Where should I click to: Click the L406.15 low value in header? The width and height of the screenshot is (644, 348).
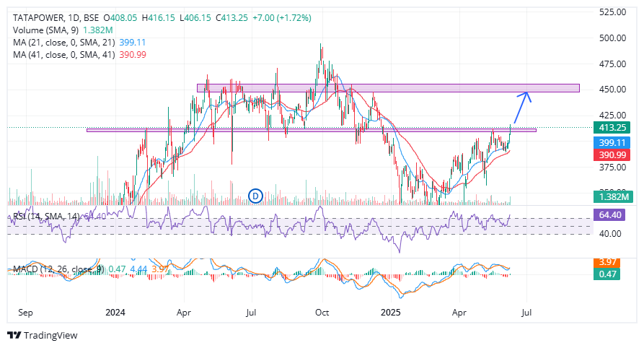pyautogui.click(x=195, y=17)
